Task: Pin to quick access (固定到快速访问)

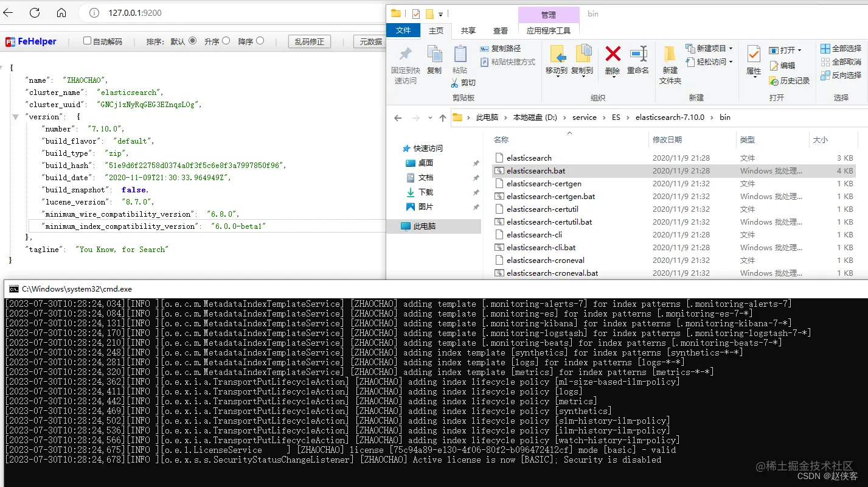Action: click(x=405, y=65)
